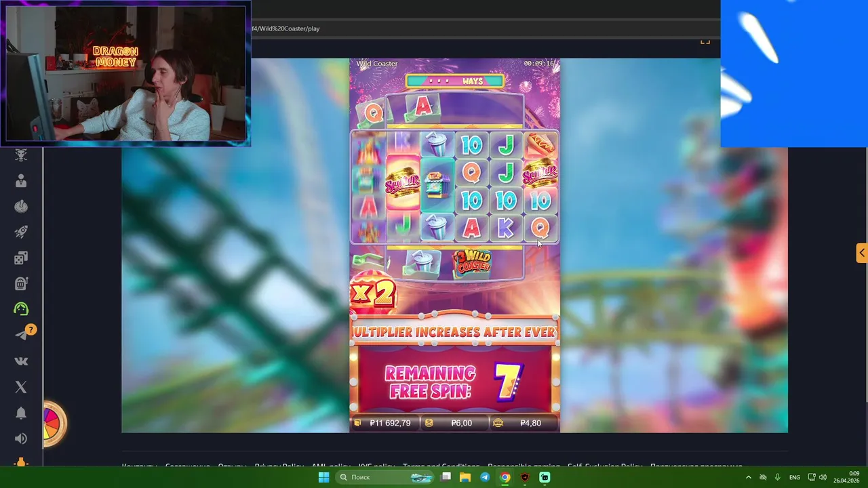Click the ticket booth symbol
The height and width of the screenshot is (488, 868).
437,185
